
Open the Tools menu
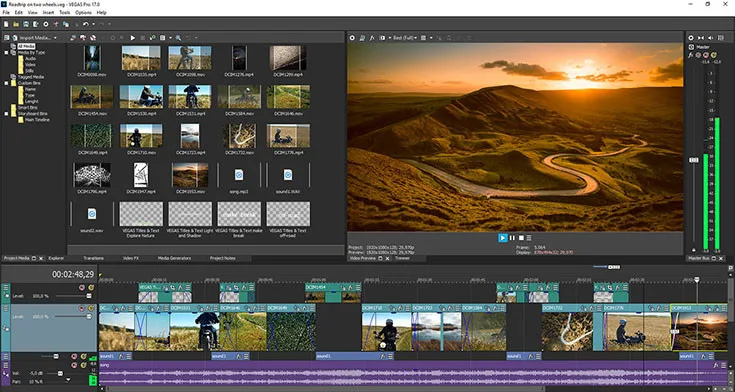point(65,12)
